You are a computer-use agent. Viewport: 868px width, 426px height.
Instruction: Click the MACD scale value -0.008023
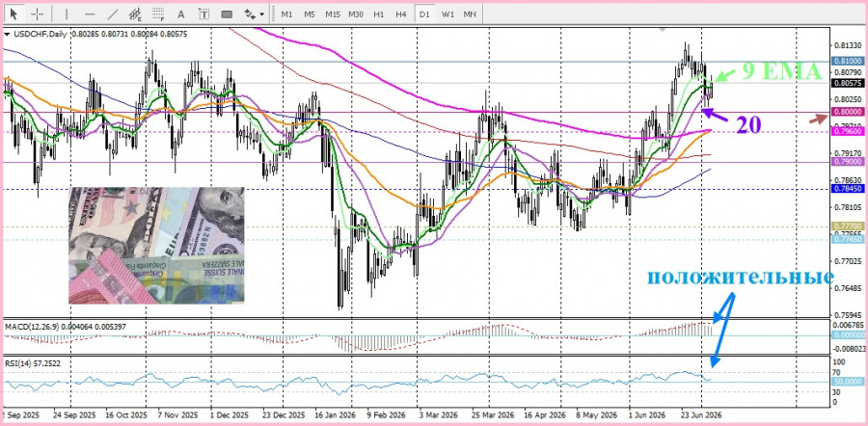pos(848,349)
